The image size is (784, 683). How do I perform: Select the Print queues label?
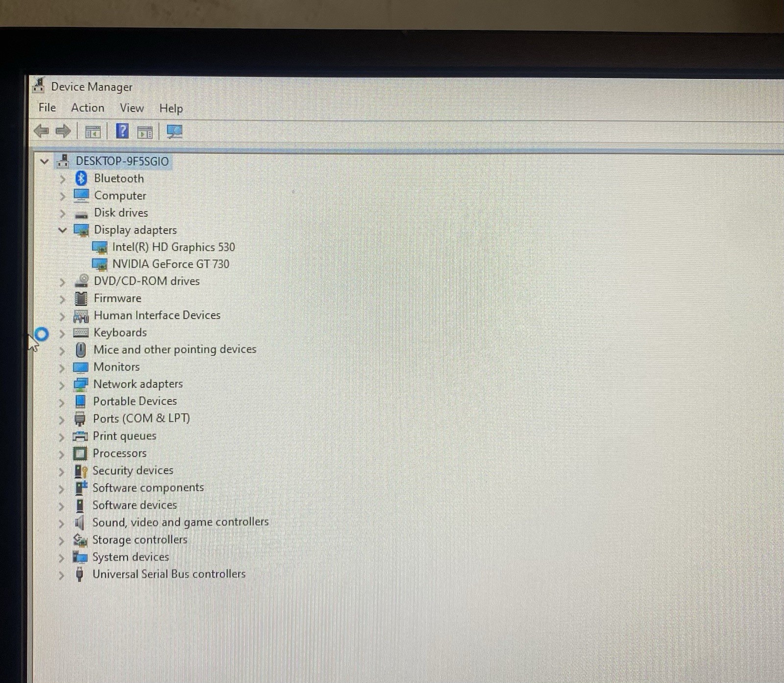[124, 436]
